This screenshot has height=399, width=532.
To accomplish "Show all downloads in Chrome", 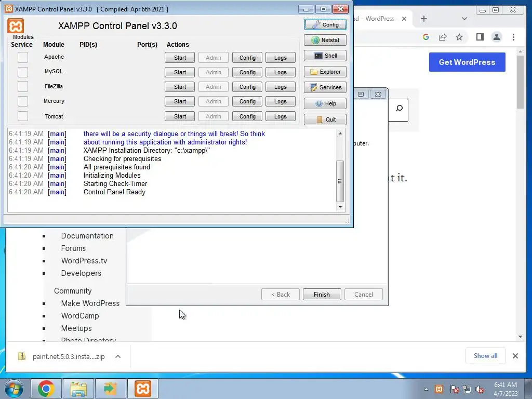I will click(x=486, y=355).
